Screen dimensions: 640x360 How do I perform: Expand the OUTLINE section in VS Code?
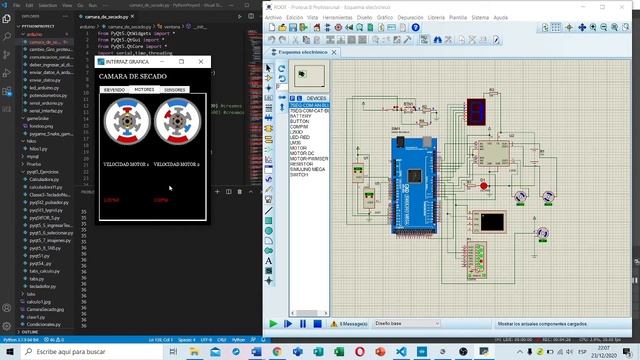[x=29, y=332]
